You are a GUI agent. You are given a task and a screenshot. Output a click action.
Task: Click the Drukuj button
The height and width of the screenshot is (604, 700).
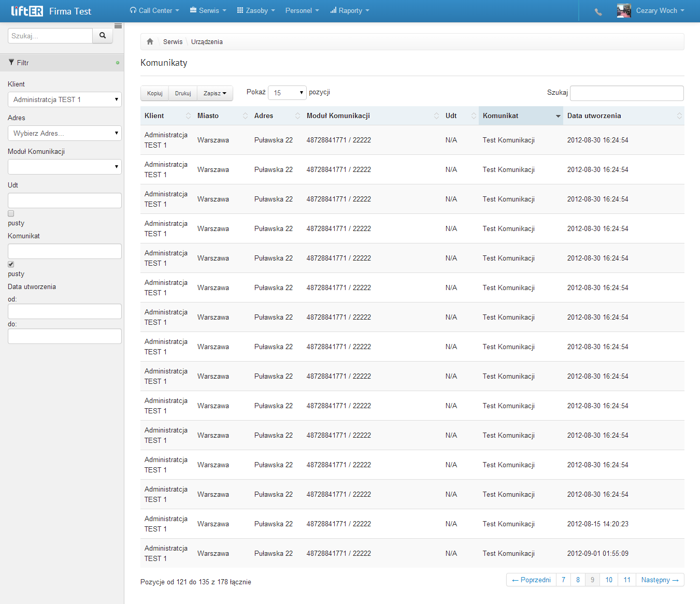tap(183, 93)
